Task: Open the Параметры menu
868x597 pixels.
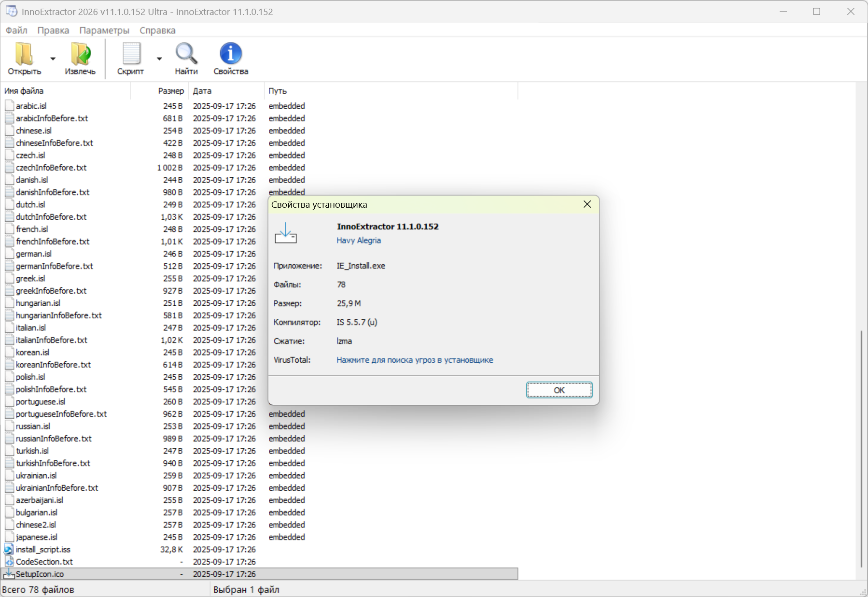Action: pos(104,30)
